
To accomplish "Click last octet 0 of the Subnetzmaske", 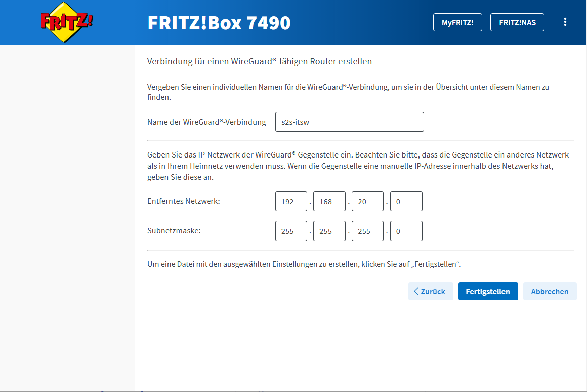I will point(406,231).
